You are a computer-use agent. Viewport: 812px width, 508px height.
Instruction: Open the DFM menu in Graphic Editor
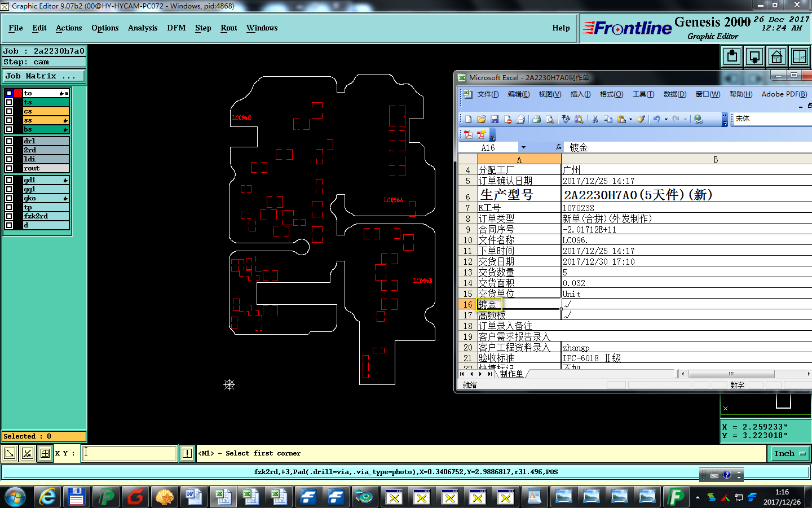(x=176, y=28)
